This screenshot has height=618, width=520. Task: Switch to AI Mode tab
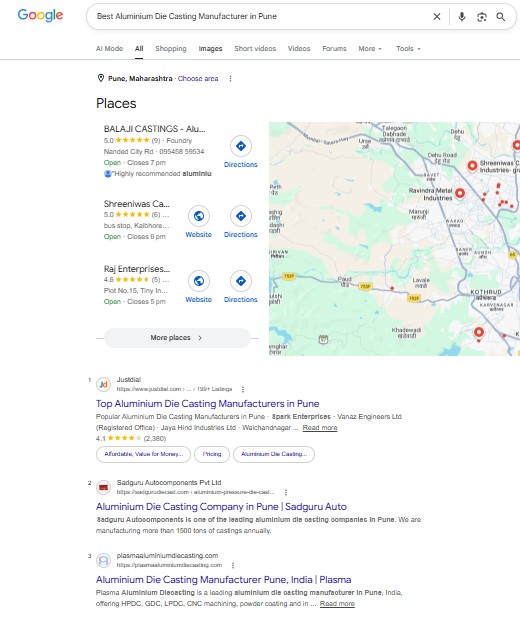pyautogui.click(x=109, y=48)
